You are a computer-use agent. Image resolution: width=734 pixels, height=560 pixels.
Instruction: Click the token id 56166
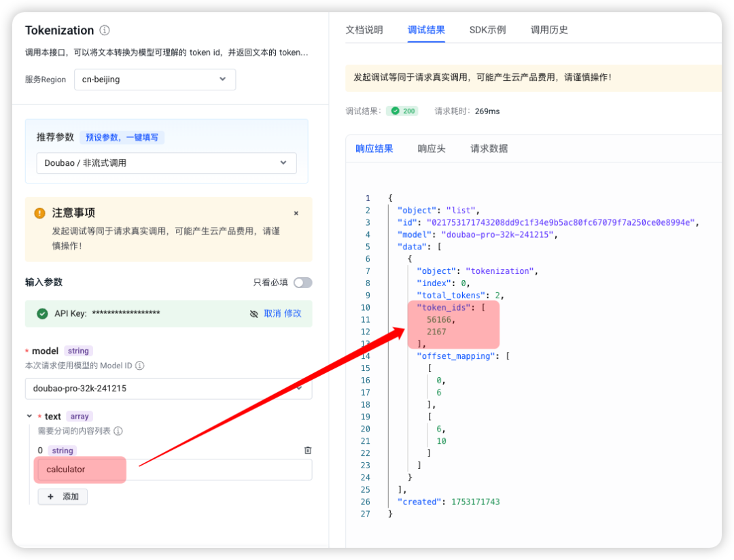point(439,320)
